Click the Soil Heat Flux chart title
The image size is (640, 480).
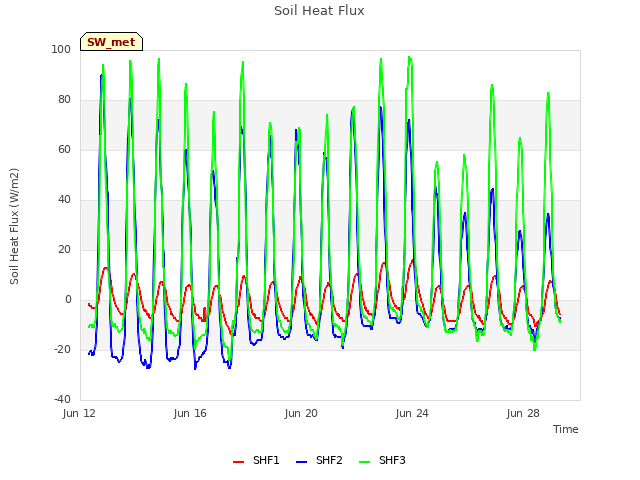(x=319, y=11)
